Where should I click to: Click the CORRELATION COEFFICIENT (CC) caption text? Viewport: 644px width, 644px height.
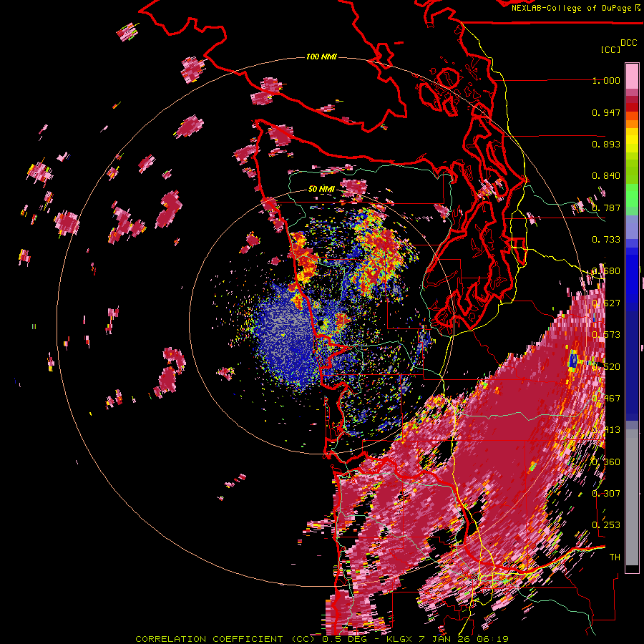coord(225,639)
